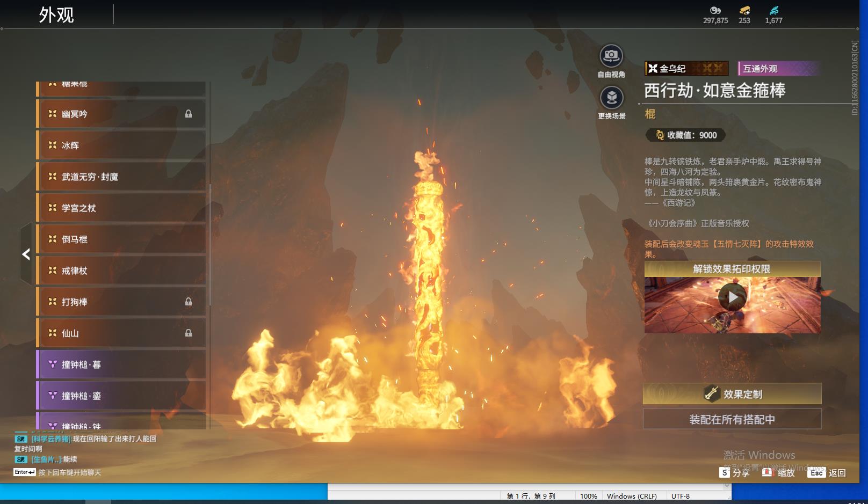Click the weapon list scrollbar
Viewport: 868px width, 504px height.
point(209,245)
